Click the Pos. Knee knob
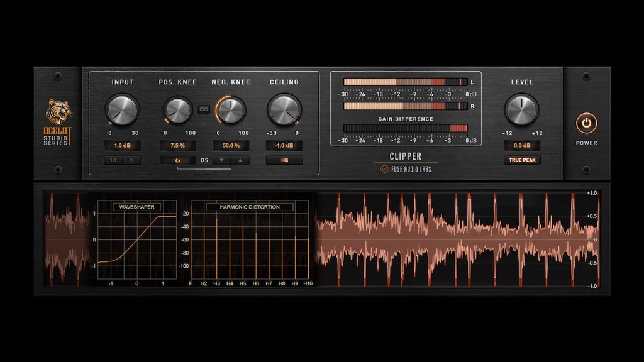Image resolution: width=644 pixels, height=362 pixels. tap(177, 110)
